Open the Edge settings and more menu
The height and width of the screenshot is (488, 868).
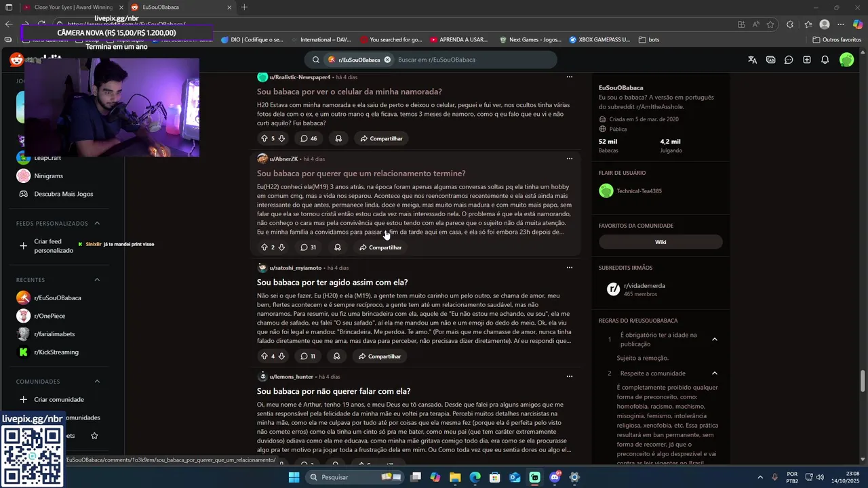click(x=841, y=24)
